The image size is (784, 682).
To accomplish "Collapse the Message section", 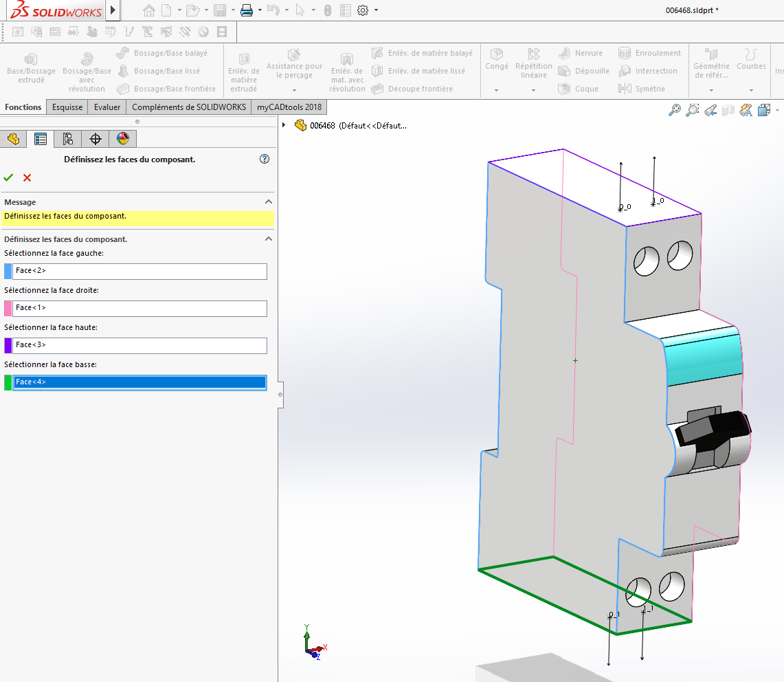I will click(x=269, y=201).
